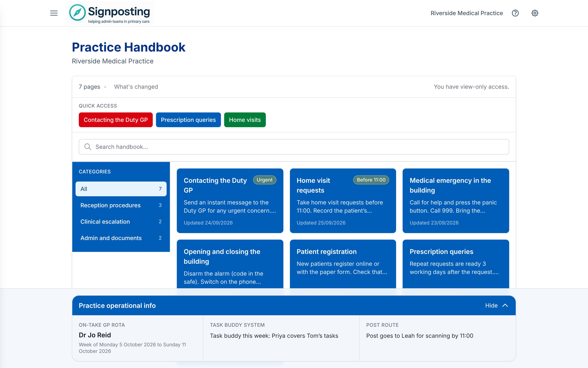The width and height of the screenshot is (588, 368).
Task: Open the hamburger navigation menu
Action: tap(54, 13)
